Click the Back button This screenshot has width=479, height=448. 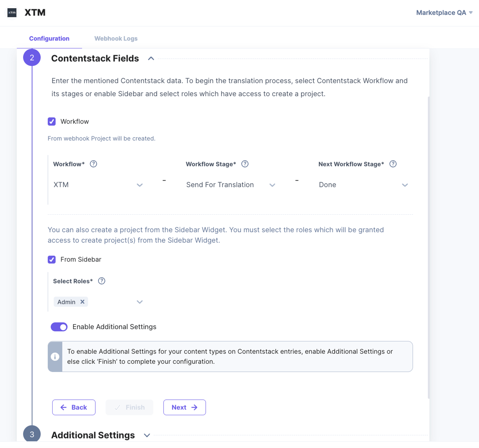[74, 407]
